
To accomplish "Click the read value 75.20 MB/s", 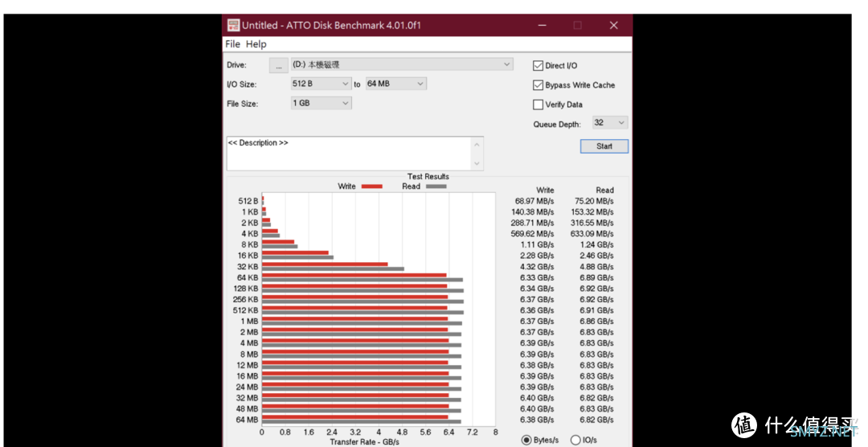I will point(592,201).
